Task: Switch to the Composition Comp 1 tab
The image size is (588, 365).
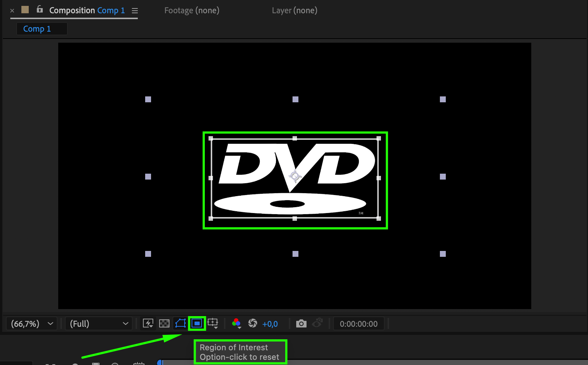Action: (87, 10)
